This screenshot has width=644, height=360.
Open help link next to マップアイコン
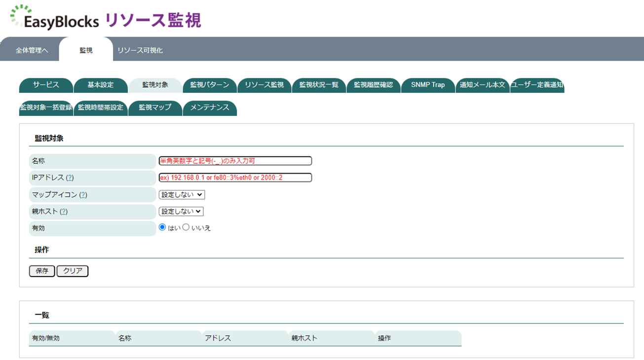pos(83,195)
